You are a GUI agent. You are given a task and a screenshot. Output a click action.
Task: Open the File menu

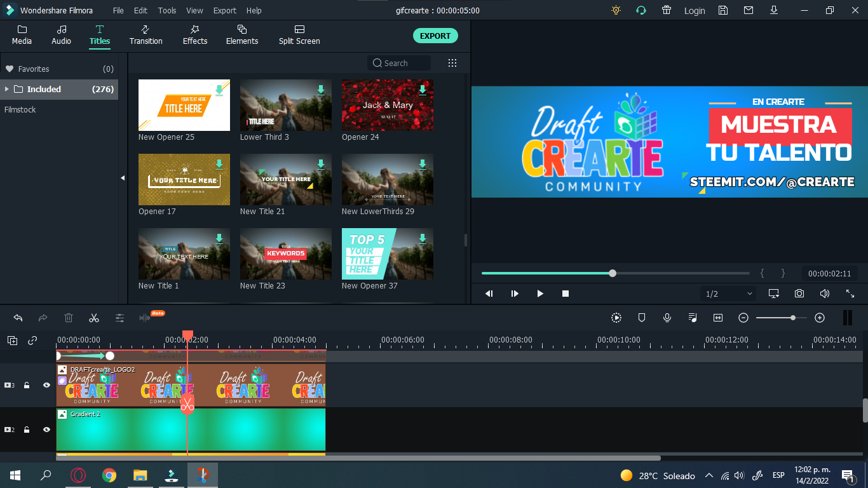118,11
